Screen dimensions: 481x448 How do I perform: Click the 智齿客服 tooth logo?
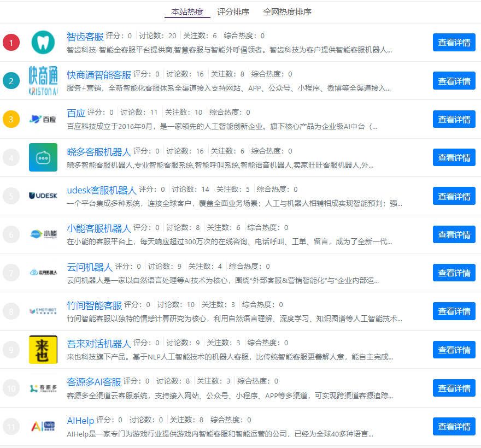tap(43, 42)
